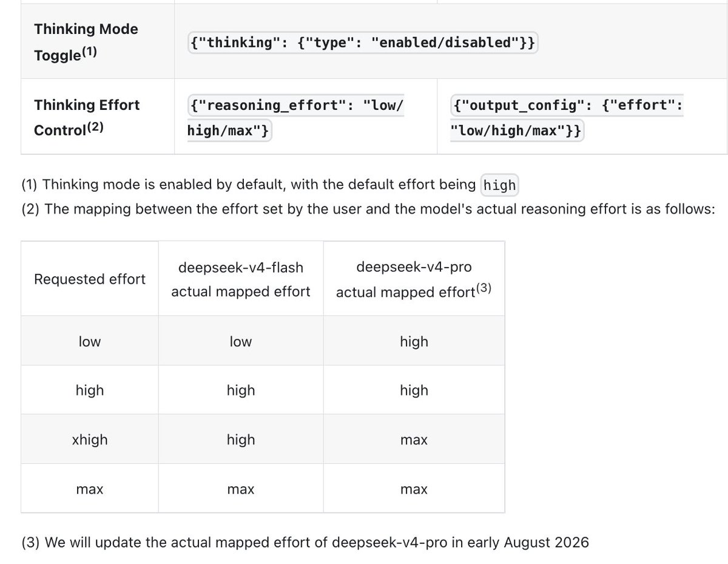The height and width of the screenshot is (564, 728).
Task: Click the footnote (1) superscript marker
Action: [89, 53]
